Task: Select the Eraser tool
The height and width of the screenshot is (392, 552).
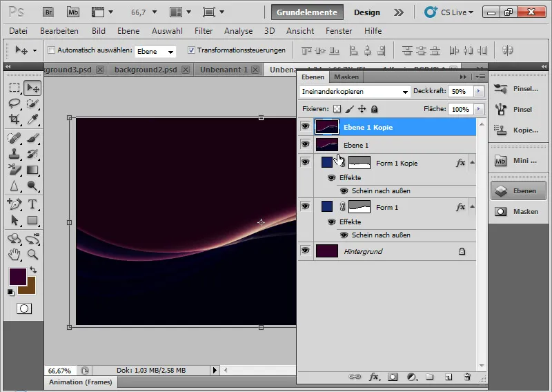Action: (14, 169)
